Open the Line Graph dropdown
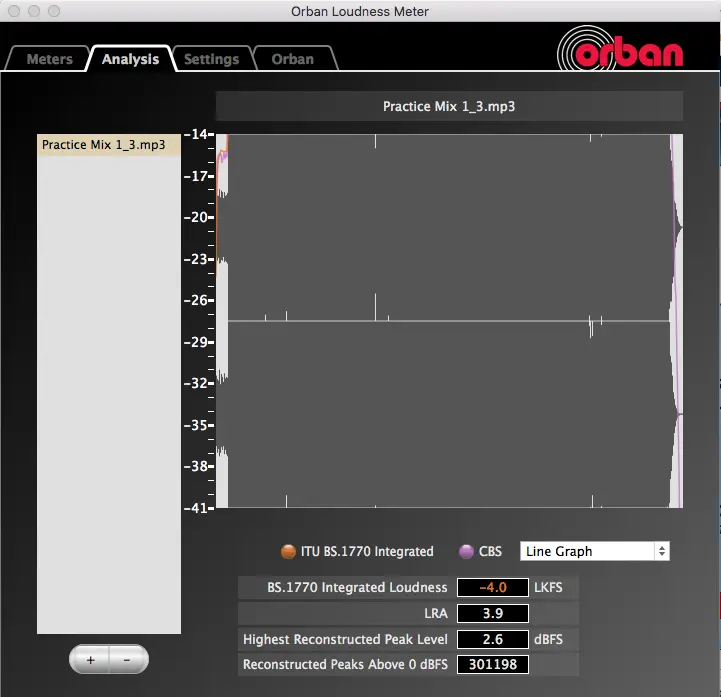 [x=594, y=551]
